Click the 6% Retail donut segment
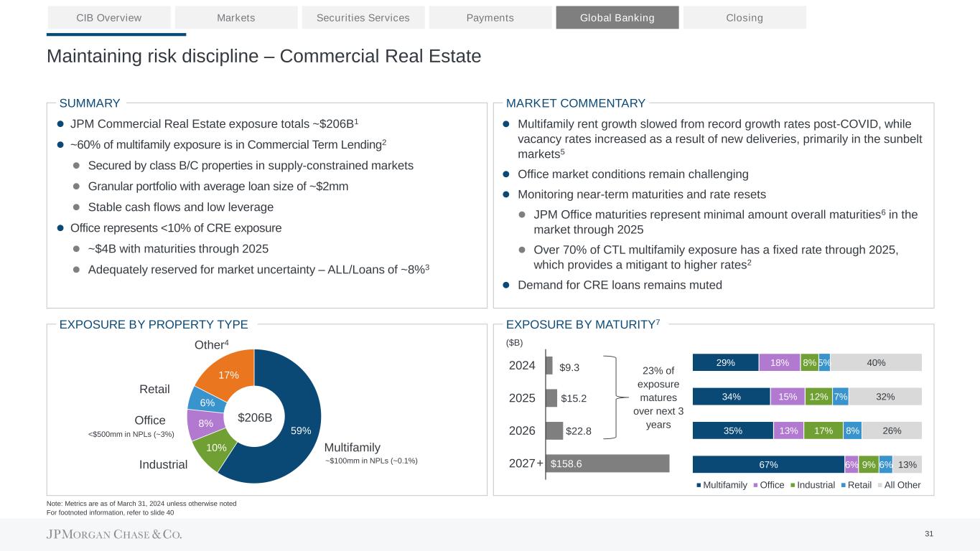The width and height of the screenshot is (980, 551). tap(207, 403)
